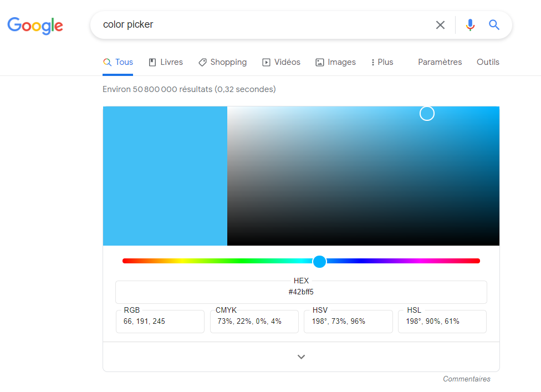
Task: Click the Shopping tag icon
Action: coord(202,62)
